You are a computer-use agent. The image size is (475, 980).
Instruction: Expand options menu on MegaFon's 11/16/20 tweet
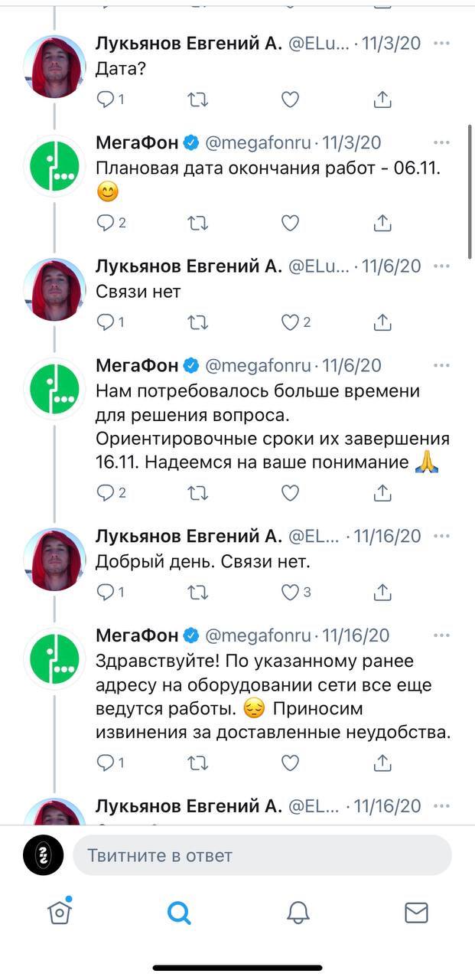[441, 635]
